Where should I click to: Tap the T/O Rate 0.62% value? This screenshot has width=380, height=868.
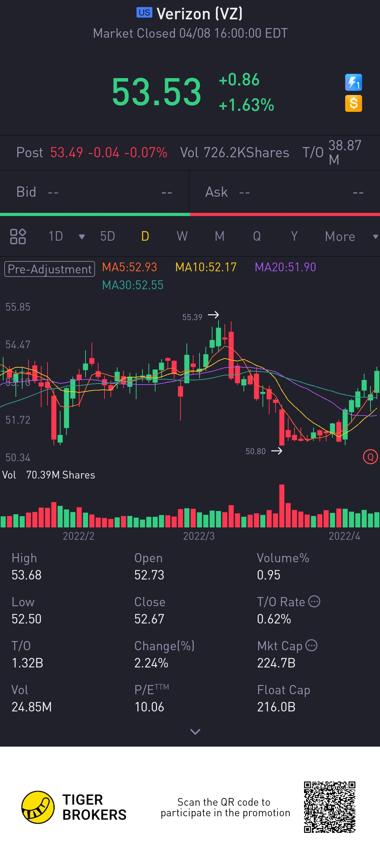[274, 619]
